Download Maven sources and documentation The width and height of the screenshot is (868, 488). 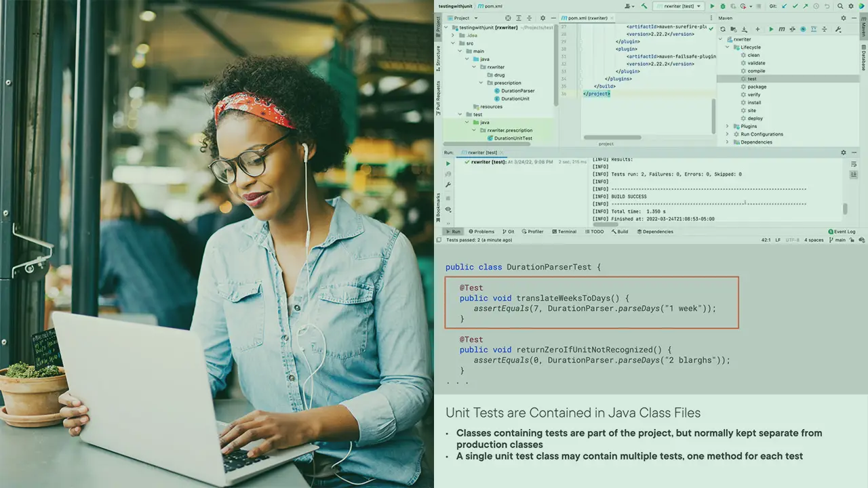(x=743, y=29)
